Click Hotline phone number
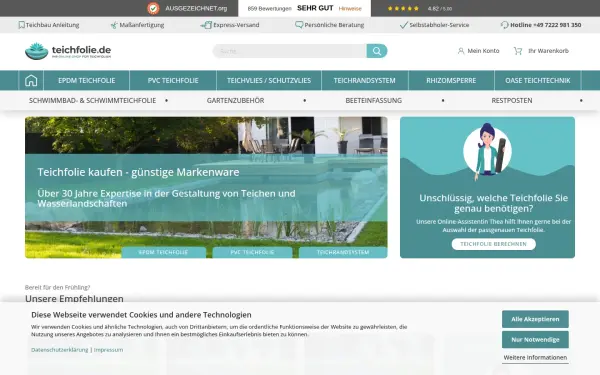The width and height of the screenshot is (600, 375). pos(546,25)
